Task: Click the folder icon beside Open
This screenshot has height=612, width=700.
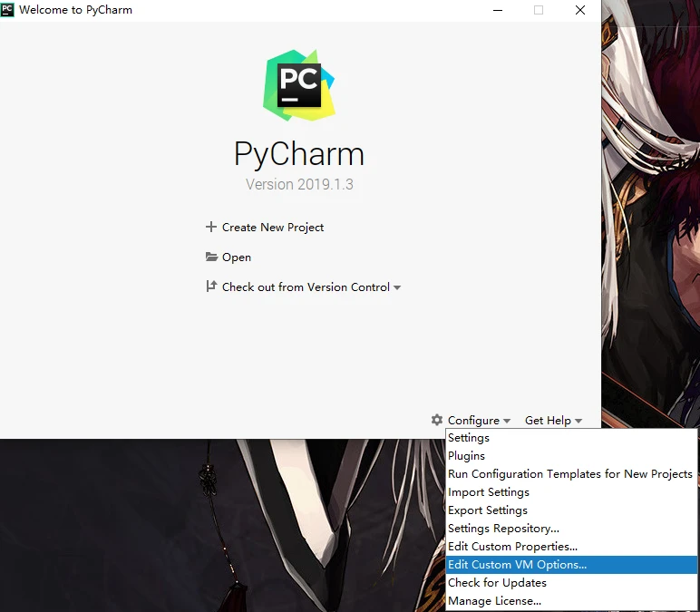Action: [x=211, y=257]
